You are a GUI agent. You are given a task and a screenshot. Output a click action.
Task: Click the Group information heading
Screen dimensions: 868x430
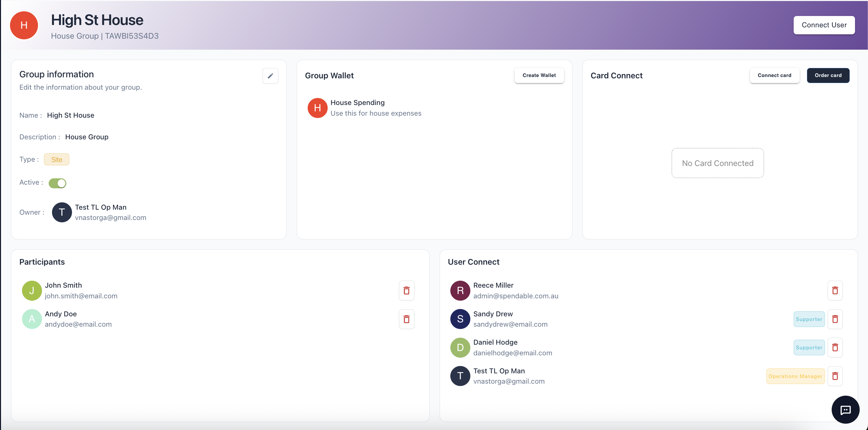[56, 74]
